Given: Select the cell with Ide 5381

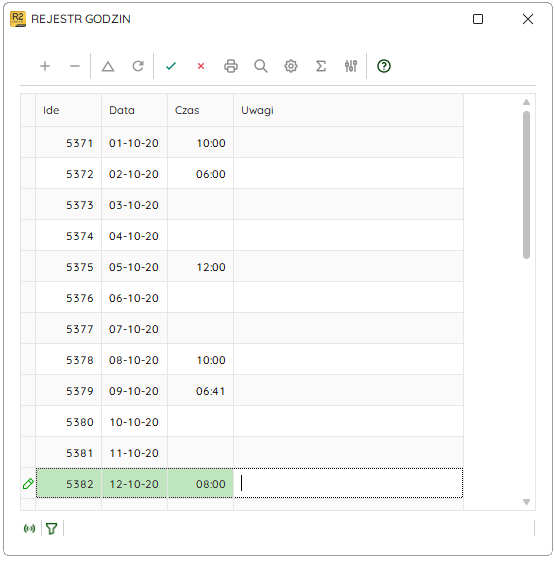Looking at the screenshot, I should tap(68, 453).
